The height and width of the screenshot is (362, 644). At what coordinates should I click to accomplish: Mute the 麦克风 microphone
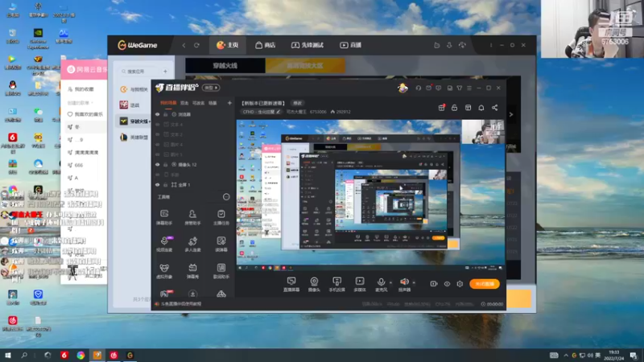click(381, 284)
